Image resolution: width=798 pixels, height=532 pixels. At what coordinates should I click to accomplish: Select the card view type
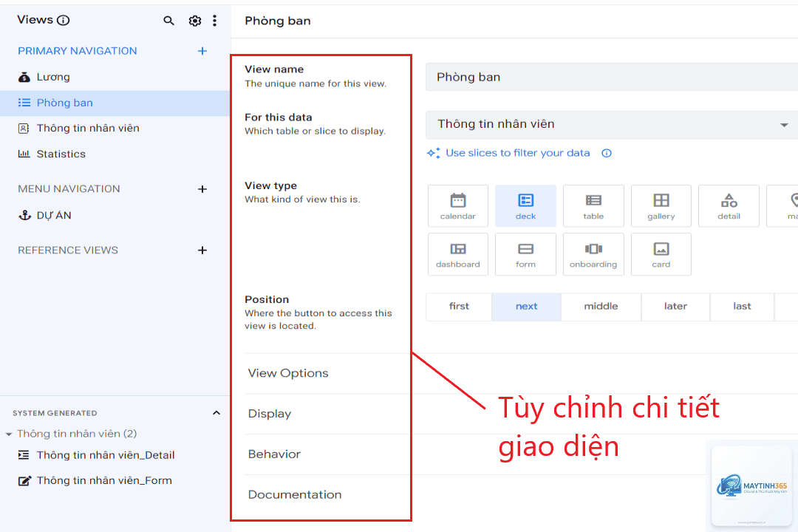click(661, 254)
